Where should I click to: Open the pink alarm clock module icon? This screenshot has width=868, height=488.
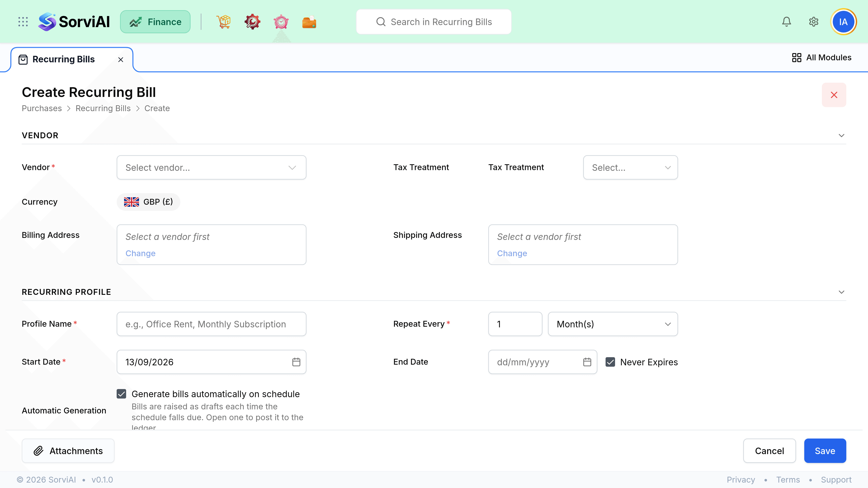pos(281,22)
